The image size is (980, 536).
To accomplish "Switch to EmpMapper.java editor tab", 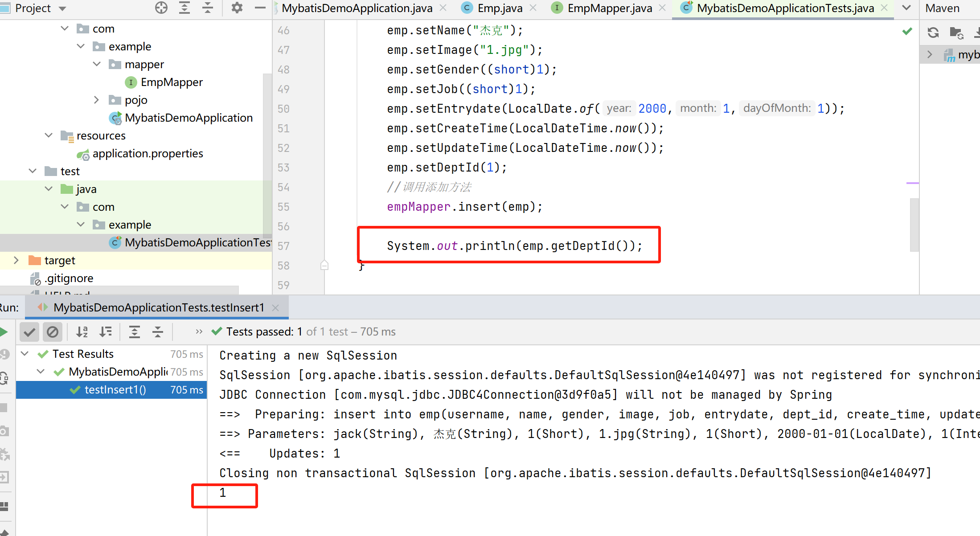I will coord(609,8).
